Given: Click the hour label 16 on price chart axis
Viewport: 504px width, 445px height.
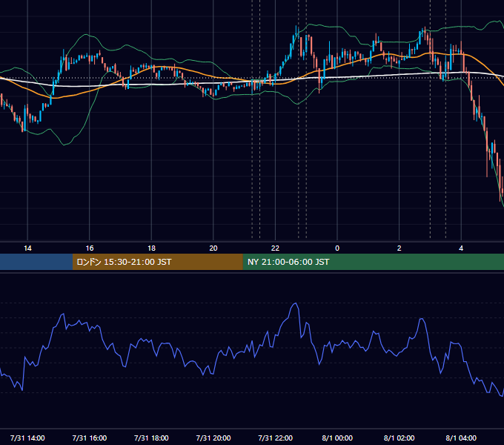Looking at the screenshot, I should point(90,248).
